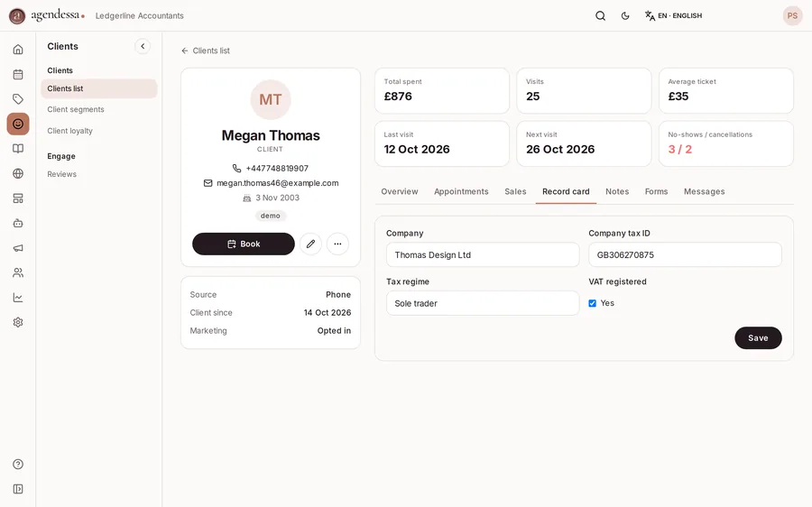
Task: Click the Total spent £876 card
Action: point(442,90)
